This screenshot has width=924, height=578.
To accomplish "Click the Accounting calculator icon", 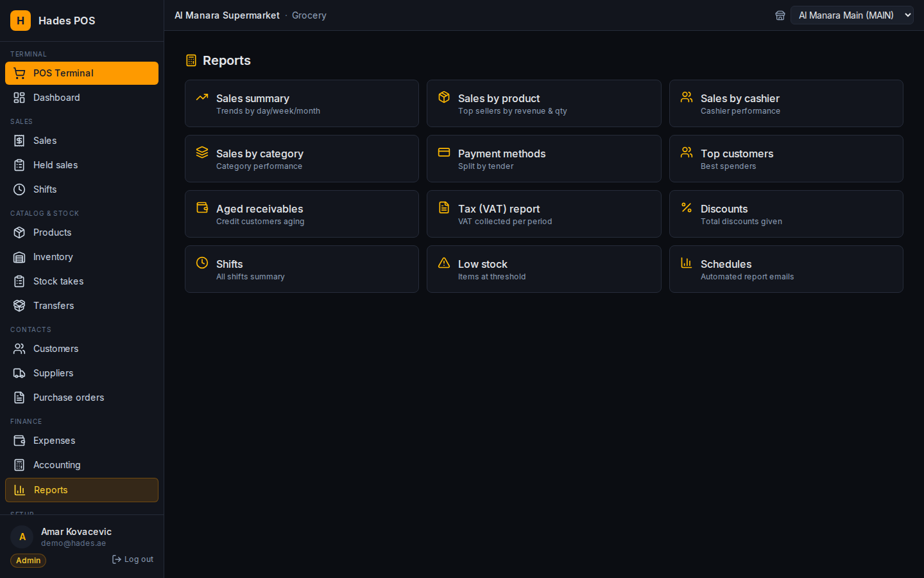I will (19, 465).
